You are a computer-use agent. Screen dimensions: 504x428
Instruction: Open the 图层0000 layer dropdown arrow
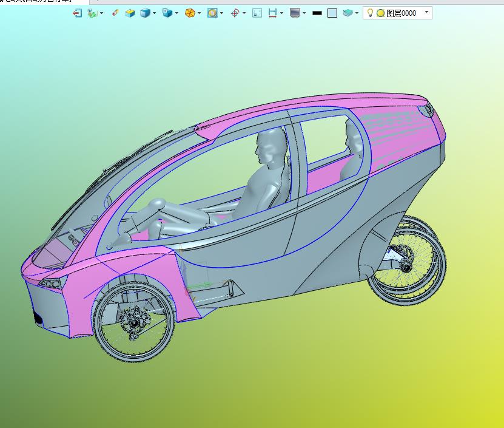tap(426, 12)
